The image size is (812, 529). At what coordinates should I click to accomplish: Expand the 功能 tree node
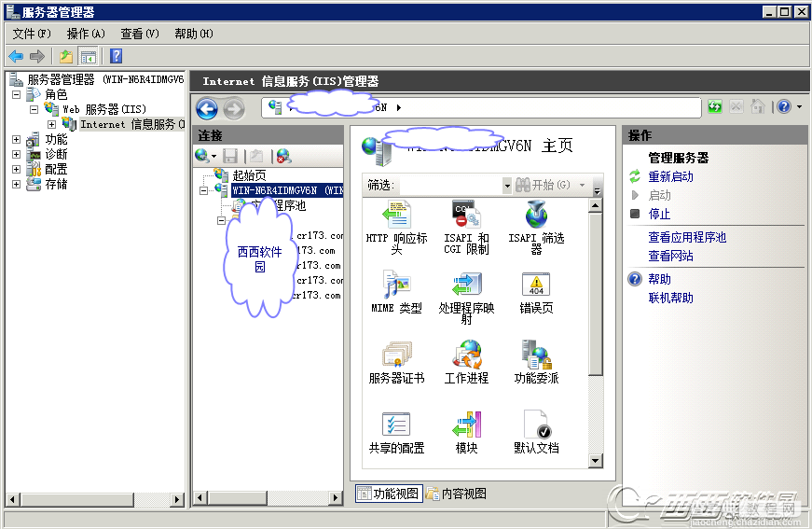(x=17, y=139)
